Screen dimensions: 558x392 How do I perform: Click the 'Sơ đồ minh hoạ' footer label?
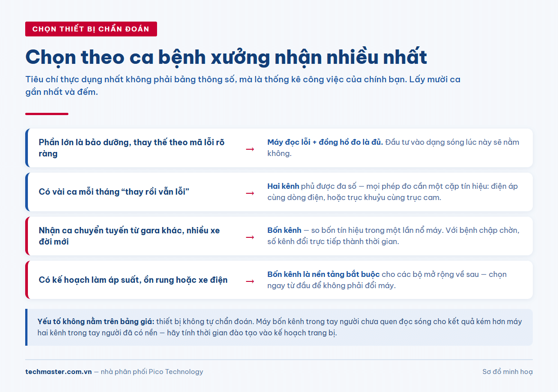tap(508, 372)
